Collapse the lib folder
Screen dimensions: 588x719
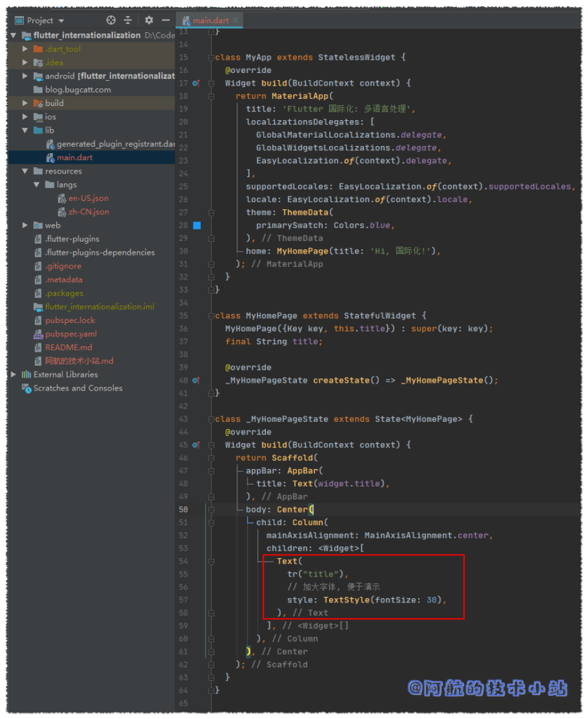coord(26,131)
